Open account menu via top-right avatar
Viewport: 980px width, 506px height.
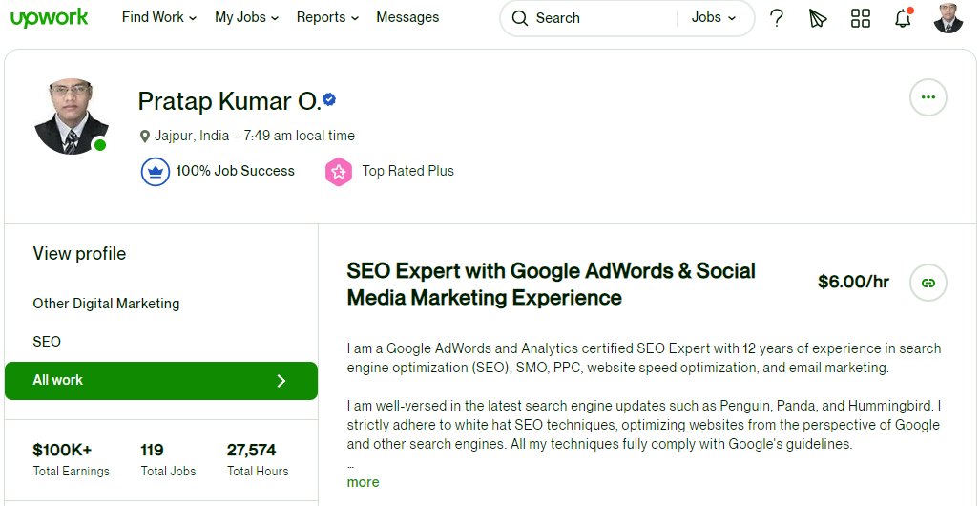click(x=949, y=18)
